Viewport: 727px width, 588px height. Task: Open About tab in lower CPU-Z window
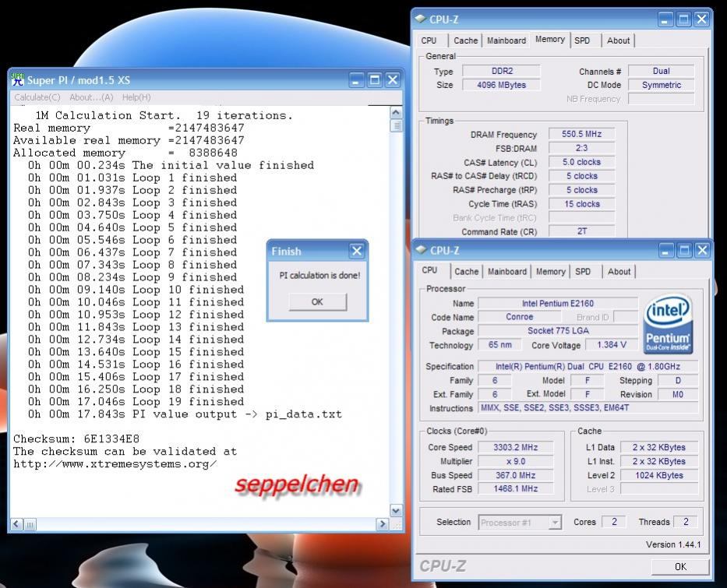pyautogui.click(x=619, y=272)
